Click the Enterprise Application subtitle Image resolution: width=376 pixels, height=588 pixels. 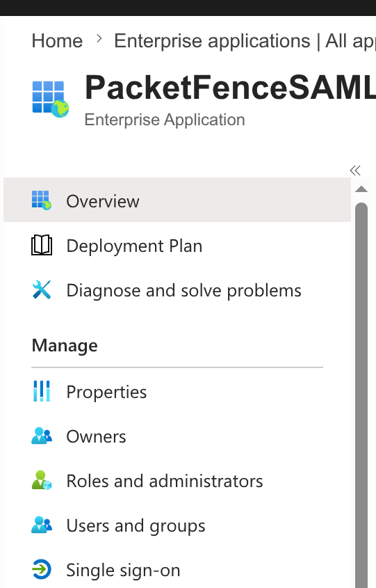click(165, 120)
